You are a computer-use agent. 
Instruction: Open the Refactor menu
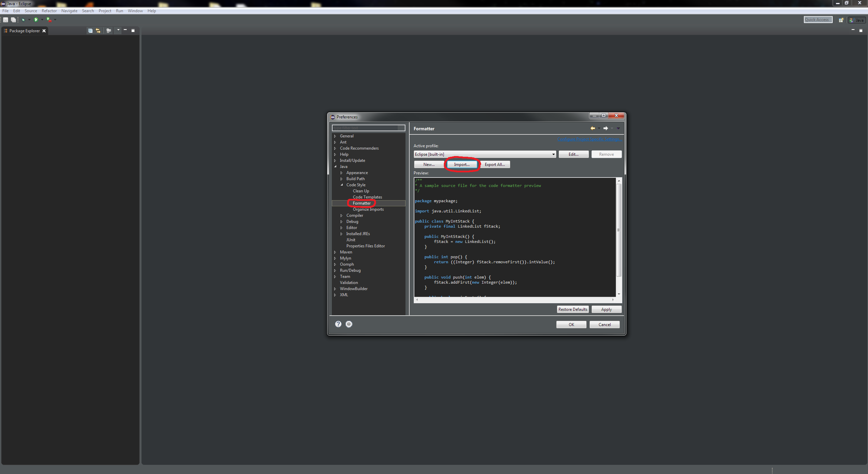tap(49, 11)
